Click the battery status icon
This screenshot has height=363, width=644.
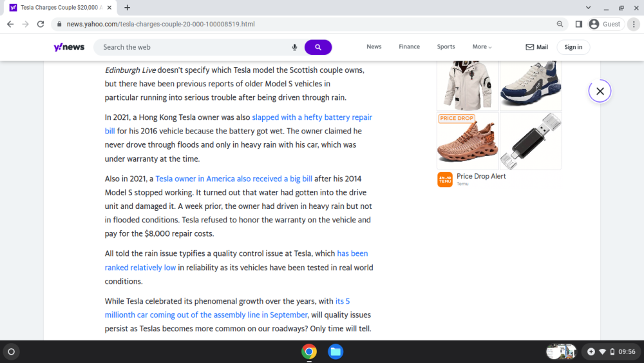pyautogui.click(x=612, y=352)
